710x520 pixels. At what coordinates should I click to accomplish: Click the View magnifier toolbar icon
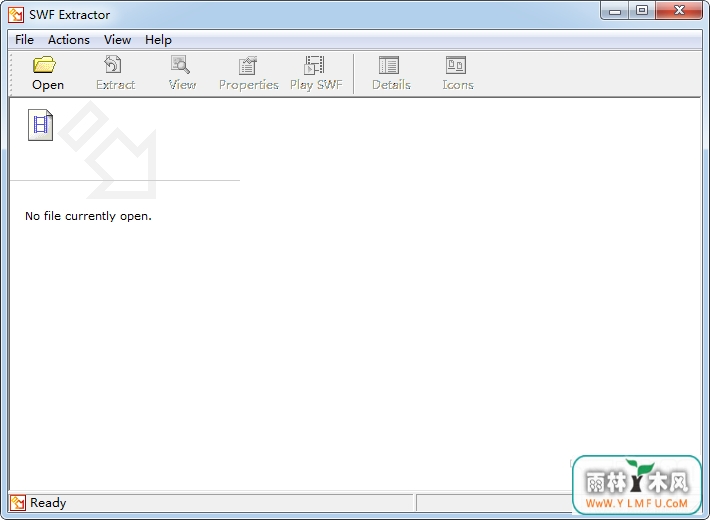click(x=180, y=65)
